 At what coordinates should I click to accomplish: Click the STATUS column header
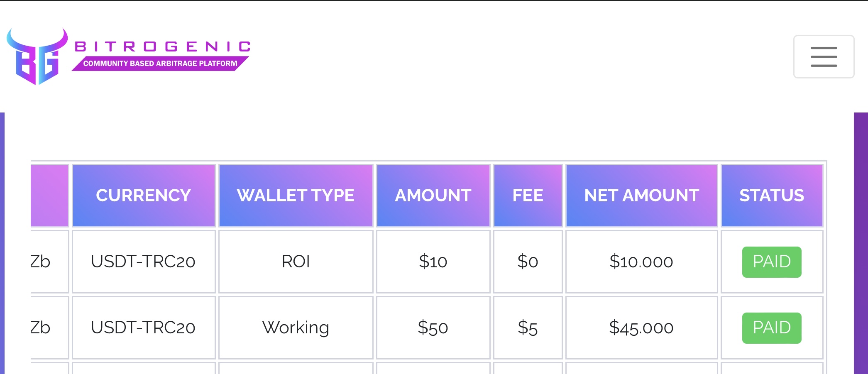click(772, 196)
